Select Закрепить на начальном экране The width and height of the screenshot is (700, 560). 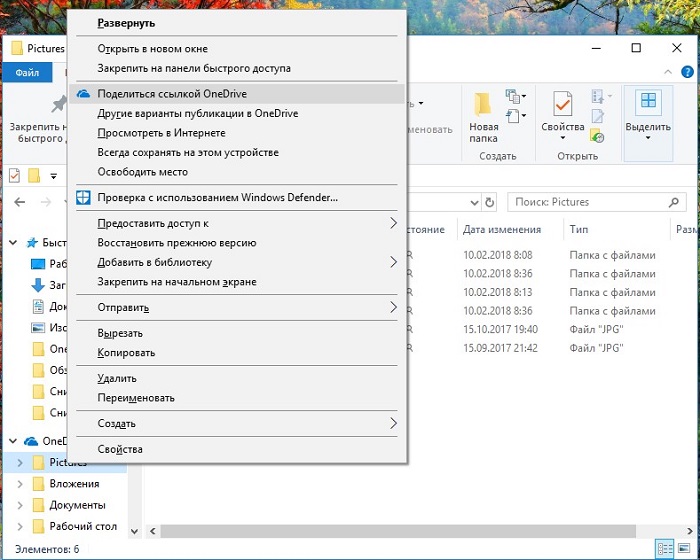177,282
